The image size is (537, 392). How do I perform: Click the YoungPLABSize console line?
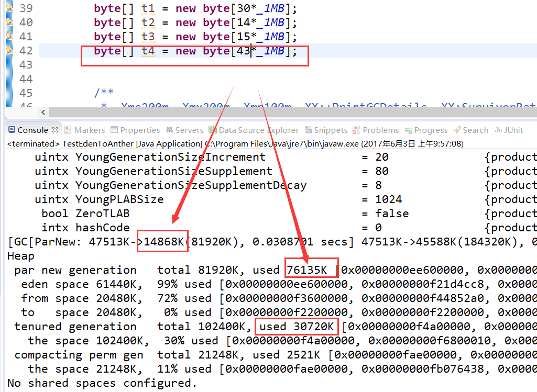[x=286, y=199]
